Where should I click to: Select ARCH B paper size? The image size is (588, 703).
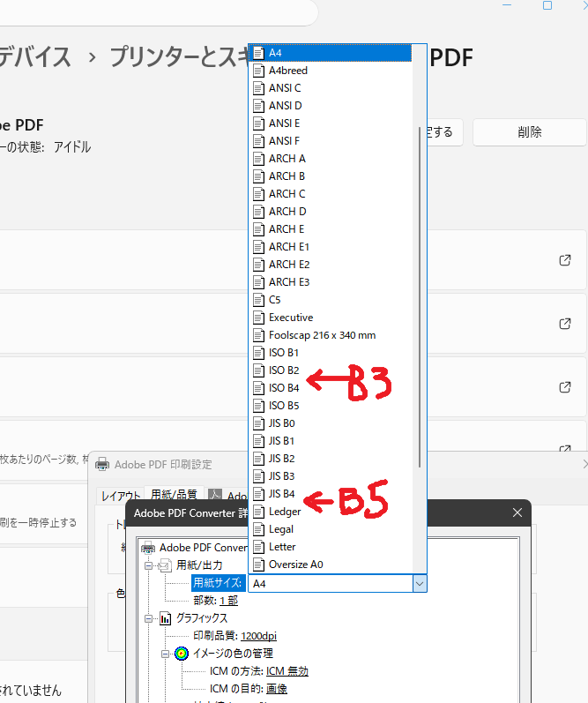click(x=331, y=176)
